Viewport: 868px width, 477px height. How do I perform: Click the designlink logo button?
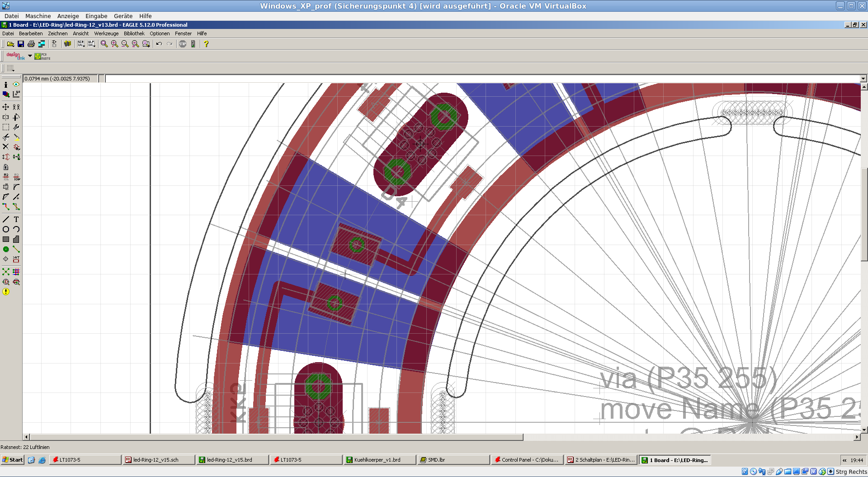[16, 56]
